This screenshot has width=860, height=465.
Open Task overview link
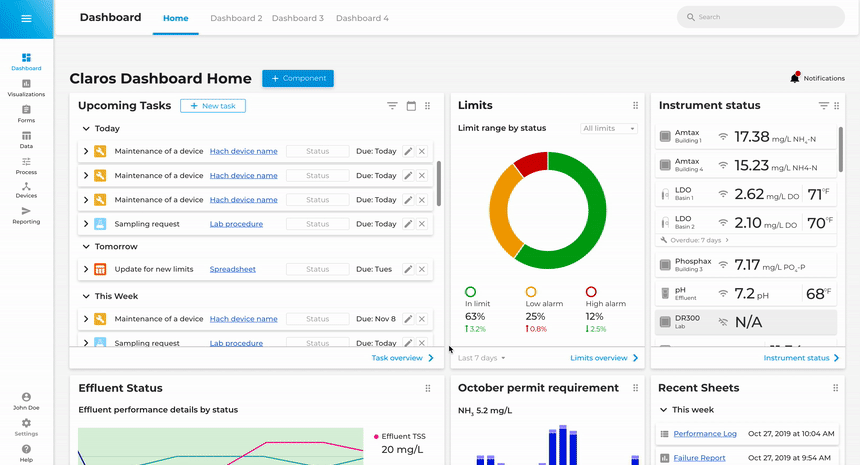point(403,358)
